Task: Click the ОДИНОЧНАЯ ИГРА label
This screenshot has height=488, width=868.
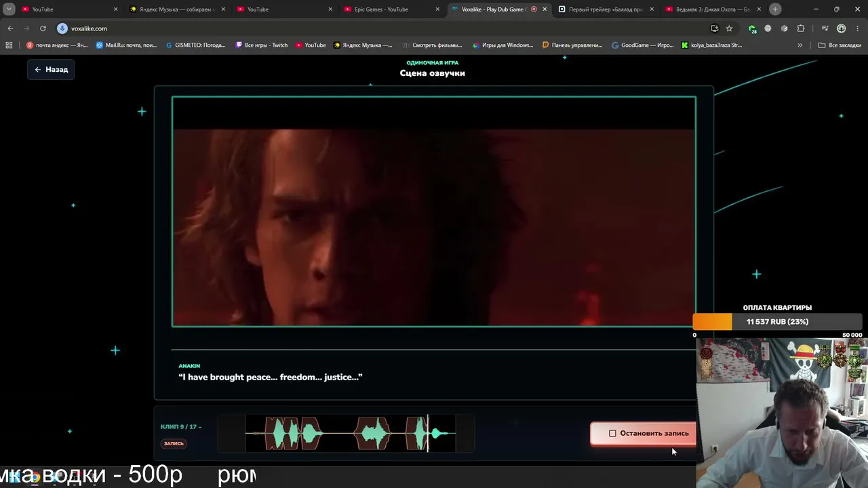Action: [433, 62]
